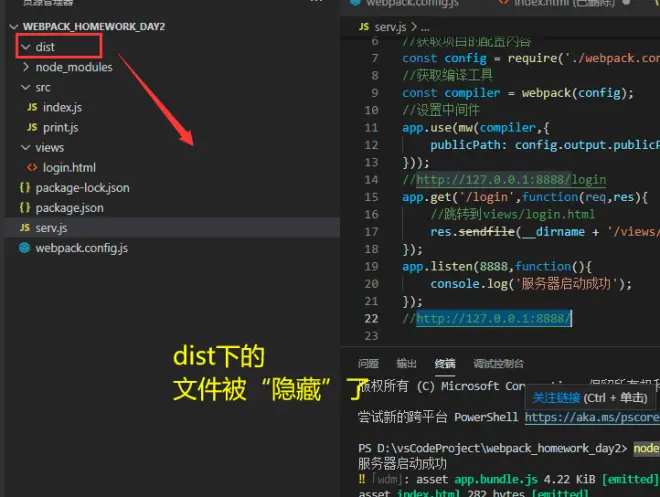
Task: Collapse the src folder chevron
Action: (x=26, y=87)
